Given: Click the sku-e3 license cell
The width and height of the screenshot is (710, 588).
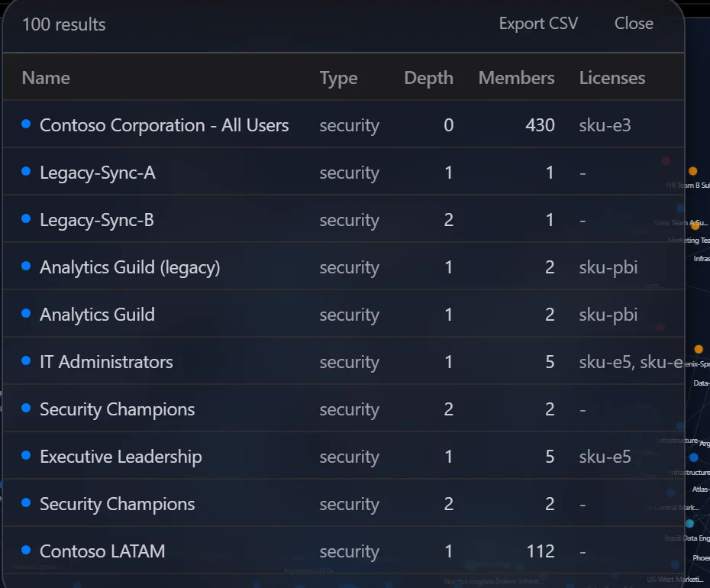Looking at the screenshot, I should pos(605,125).
